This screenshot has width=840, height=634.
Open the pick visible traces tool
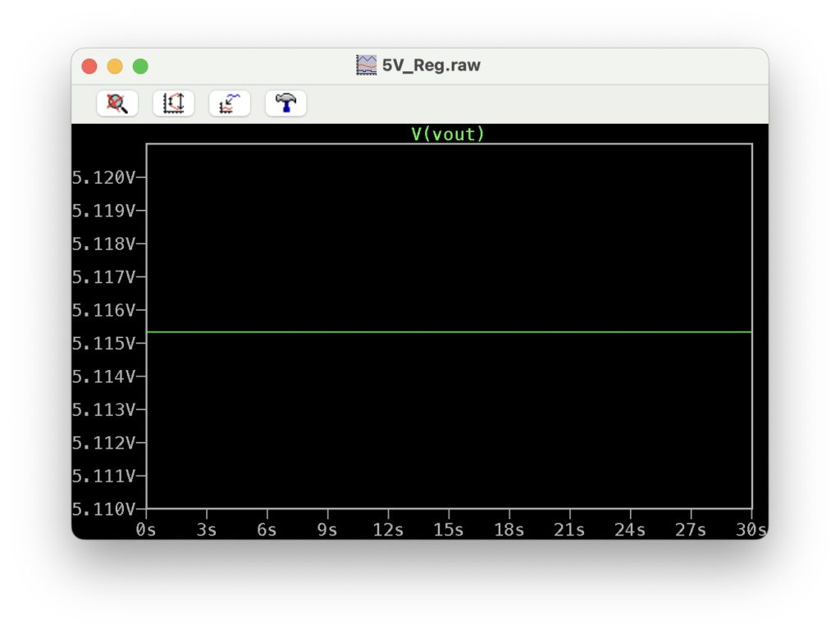coord(230,103)
